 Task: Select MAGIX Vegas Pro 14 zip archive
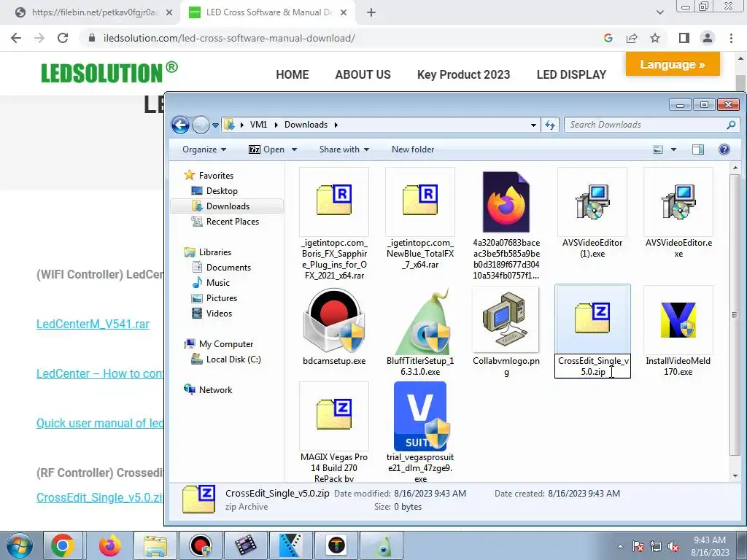(x=334, y=416)
